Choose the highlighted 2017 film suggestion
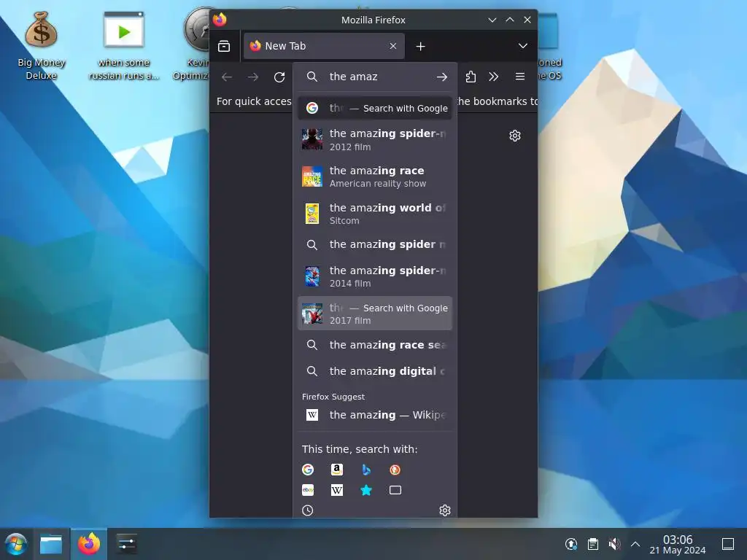747x560 pixels. (x=375, y=314)
